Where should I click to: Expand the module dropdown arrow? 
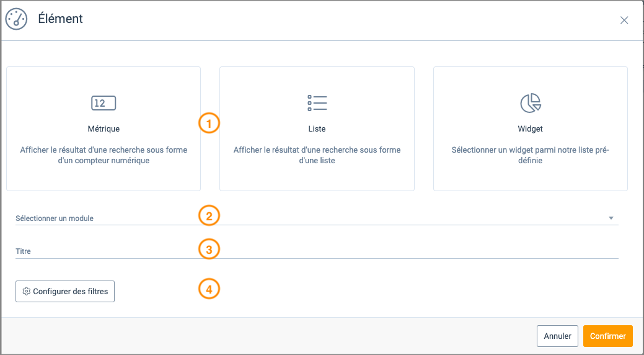click(611, 218)
